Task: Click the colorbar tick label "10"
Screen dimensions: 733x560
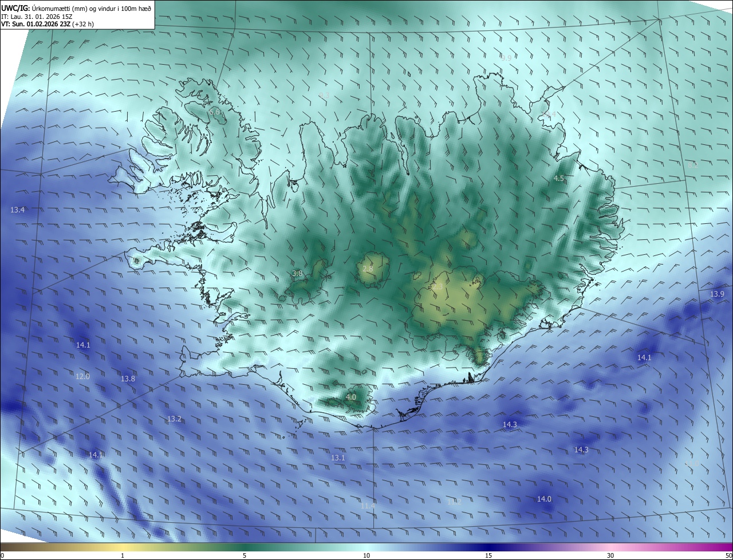Action: (366, 555)
